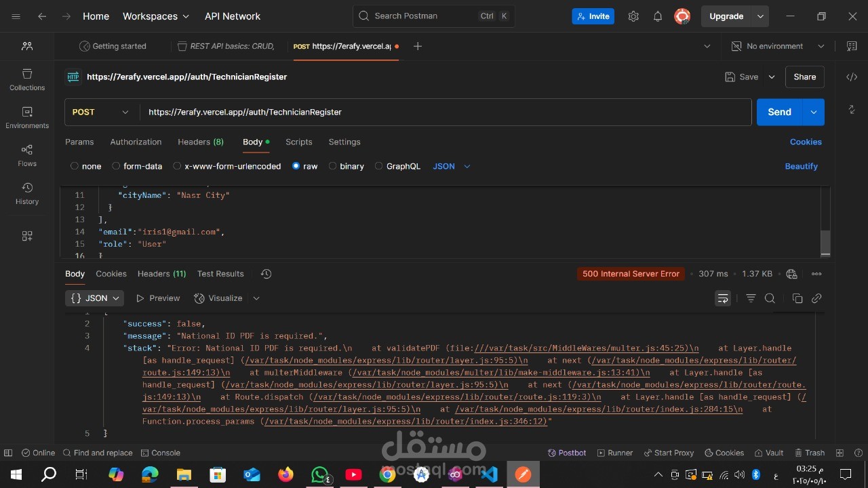Viewport: 868px width, 488px height.
Task: Copy the response to clipboard
Action: pos(797,298)
